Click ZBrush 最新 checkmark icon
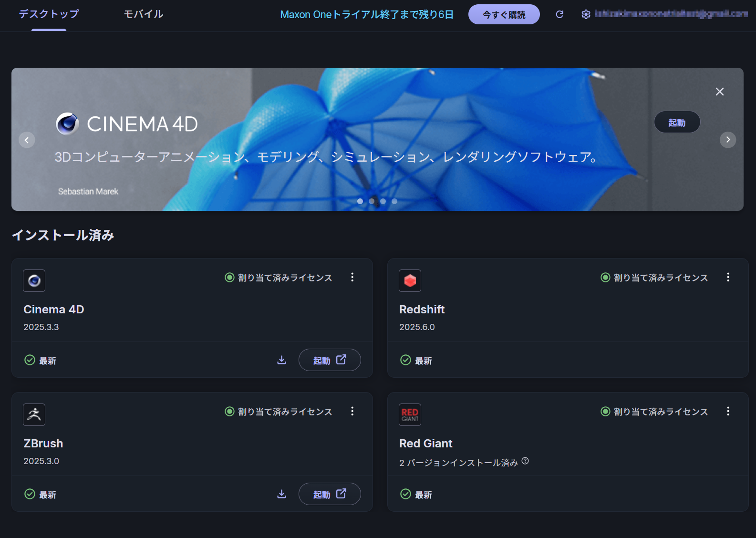Image resolution: width=756 pixels, height=538 pixels. [30, 494]
